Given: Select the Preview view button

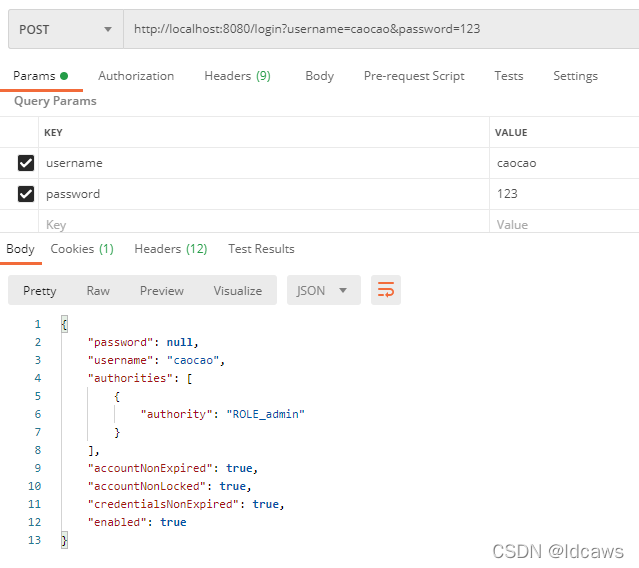Looking at the screenshot, I should (162, 291).
